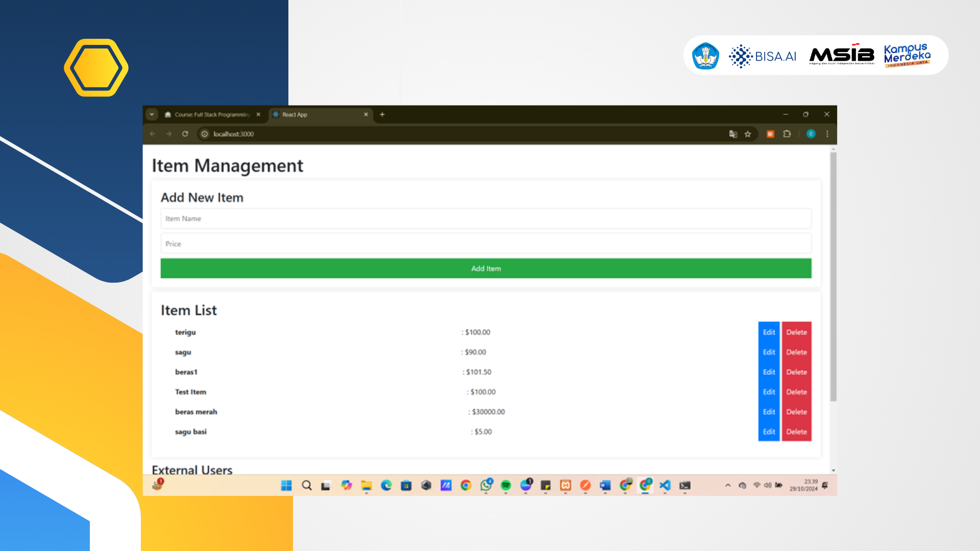
Task: Open the clock showing 23.39
Action: pyautogui.click(x=804, y=485)
